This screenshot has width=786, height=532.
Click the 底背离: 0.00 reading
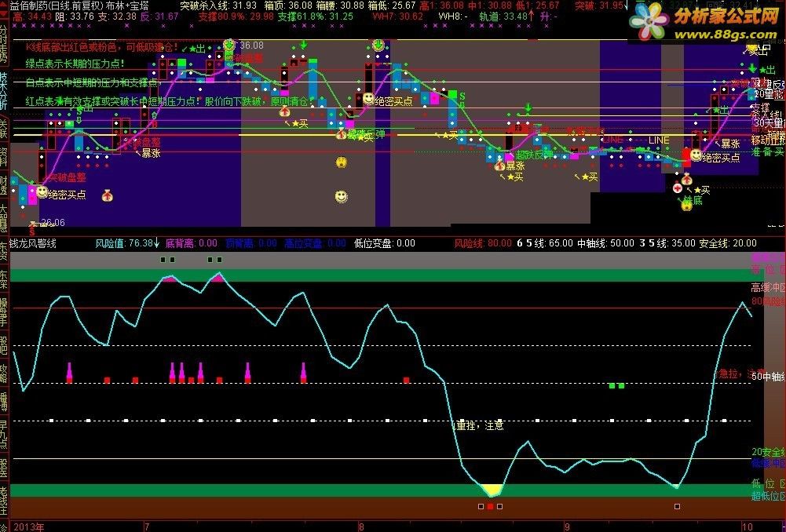coord(191,243)
